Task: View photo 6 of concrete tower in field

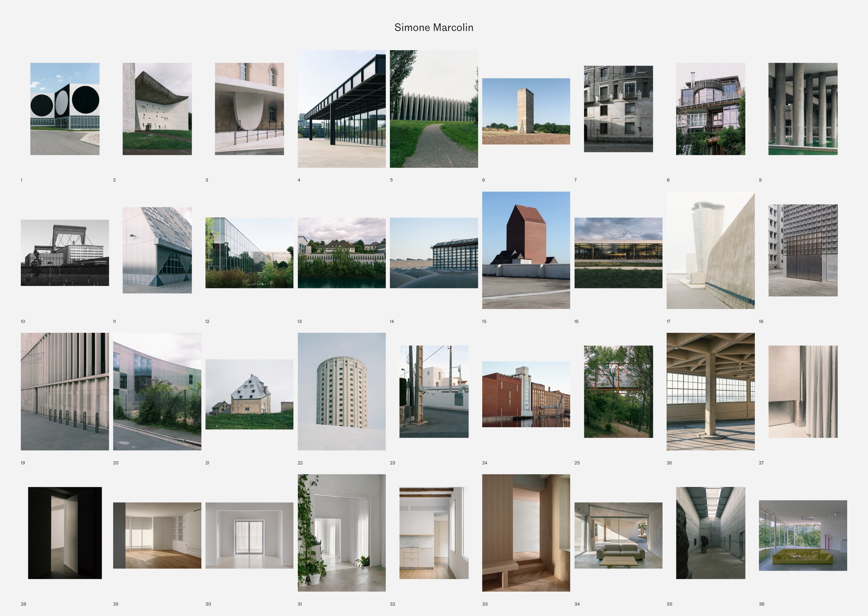Action: pyautogui.click(x=526, y=111)
